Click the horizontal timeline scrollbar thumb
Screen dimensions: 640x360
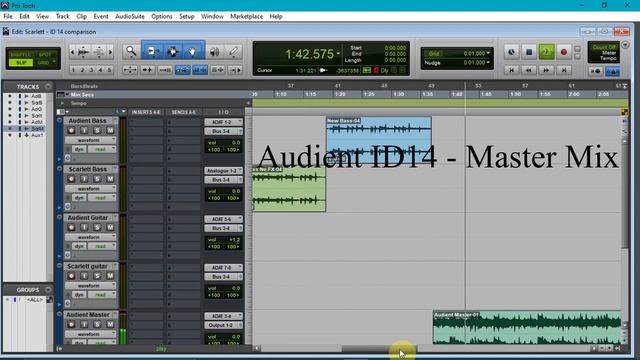point(379,349)
